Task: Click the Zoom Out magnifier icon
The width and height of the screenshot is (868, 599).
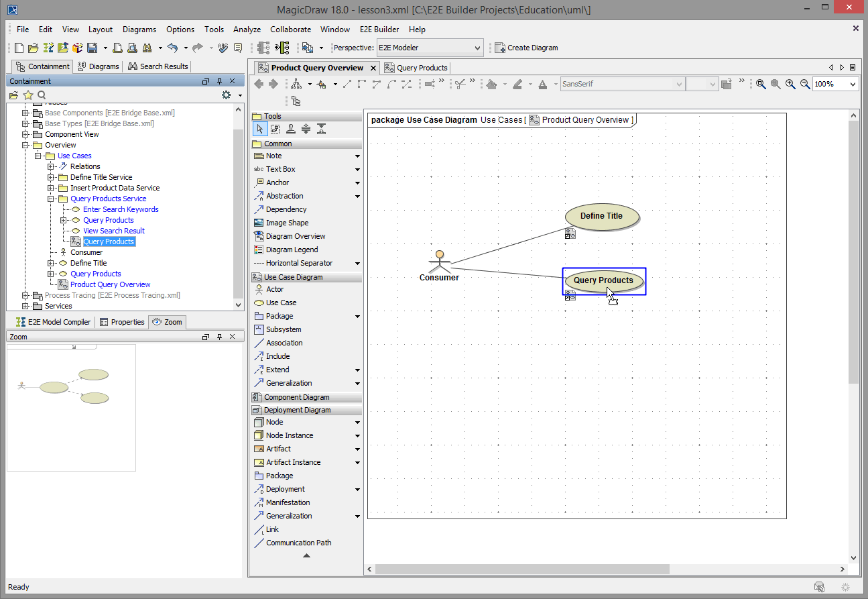Action: point(805,84)
